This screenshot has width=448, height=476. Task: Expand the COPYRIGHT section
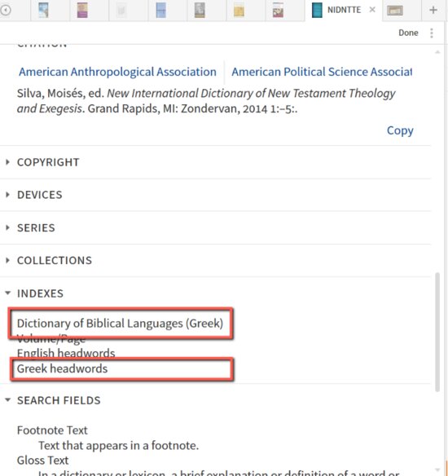pos(48,162)
